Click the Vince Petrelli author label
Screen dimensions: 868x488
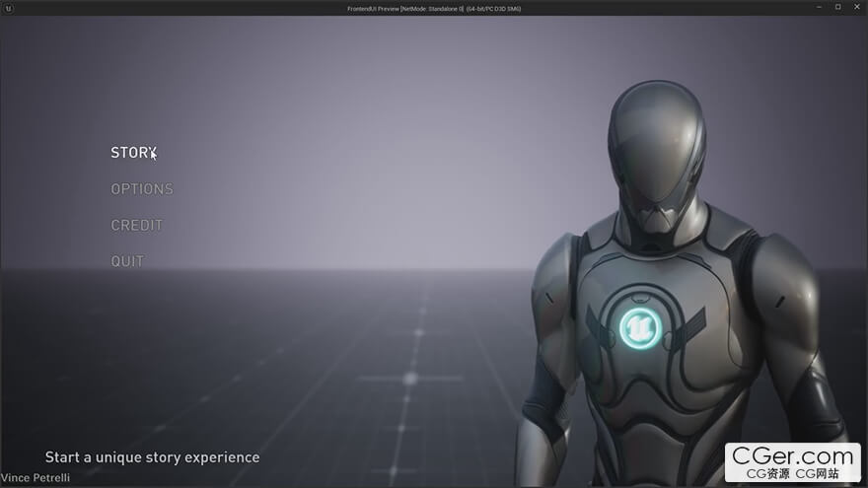(36, 478)
